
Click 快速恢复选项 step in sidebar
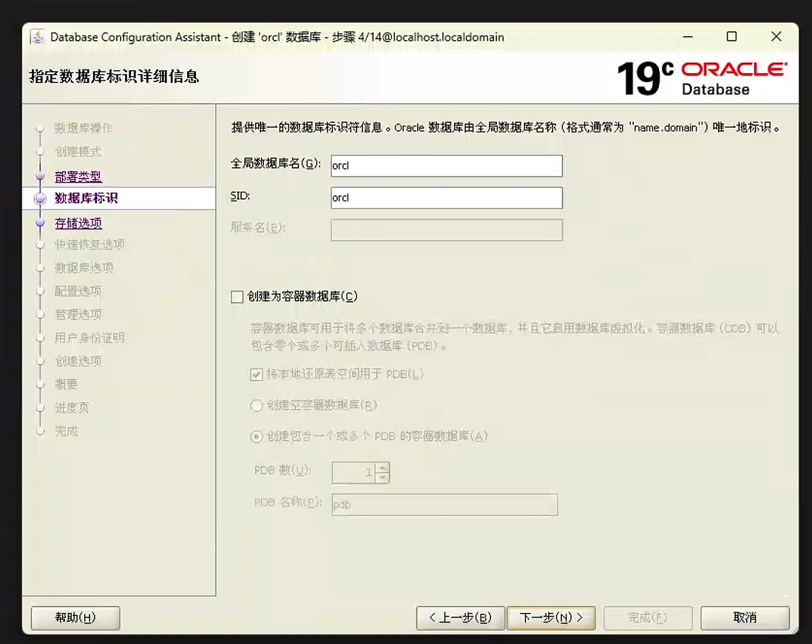(x=89, y=244)
